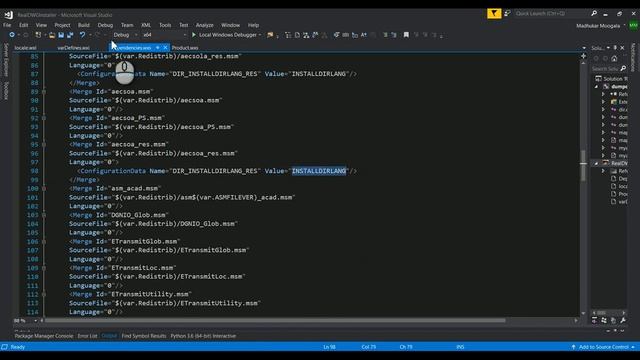Open the Notifications side tab
Image resolution: width=640 pixels, height=360 pixels.
(633, 57)
